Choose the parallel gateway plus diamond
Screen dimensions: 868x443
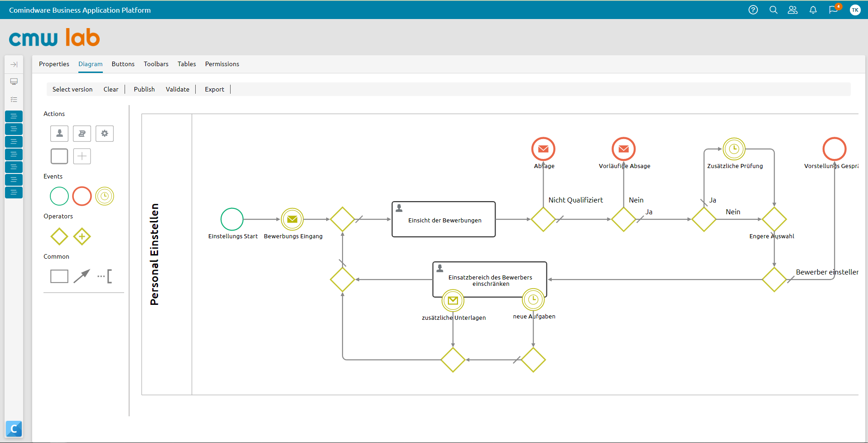point(82,236)
